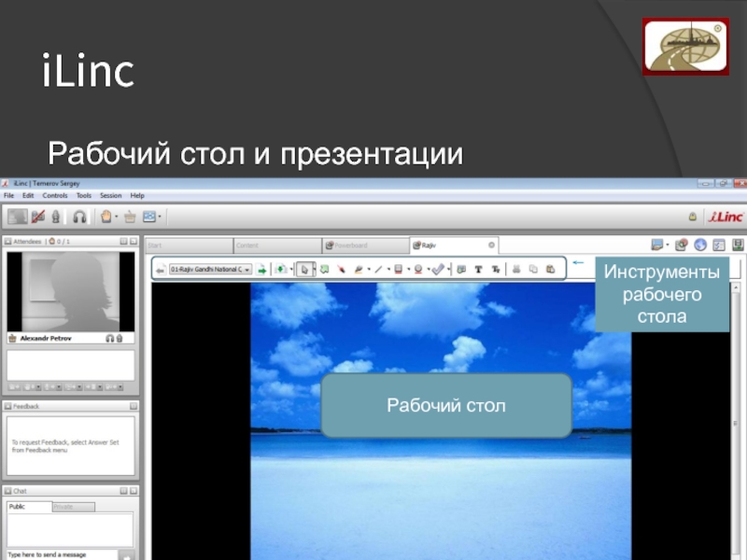Click the snapshot image tool icon
The width and height of the screenshot is (747, 560).
click(x=460, y=270)
